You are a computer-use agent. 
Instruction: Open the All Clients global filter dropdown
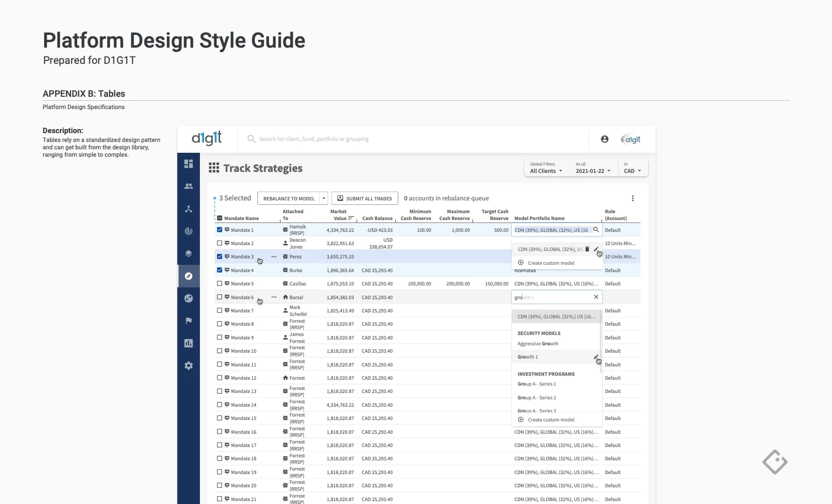546,168
